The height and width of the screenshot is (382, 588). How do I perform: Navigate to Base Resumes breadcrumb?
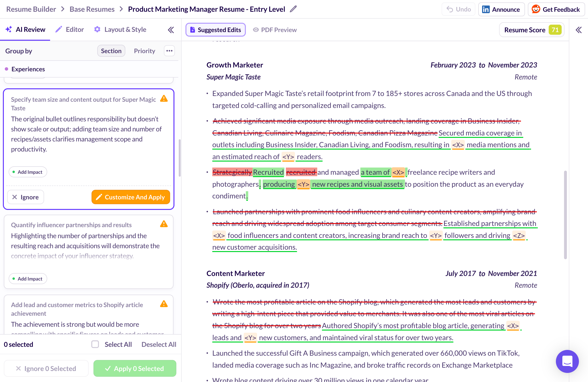pos(92,9)
